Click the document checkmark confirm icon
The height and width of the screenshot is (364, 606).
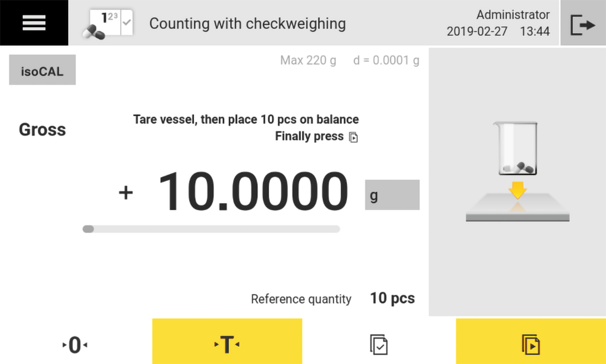pos(379,344)
